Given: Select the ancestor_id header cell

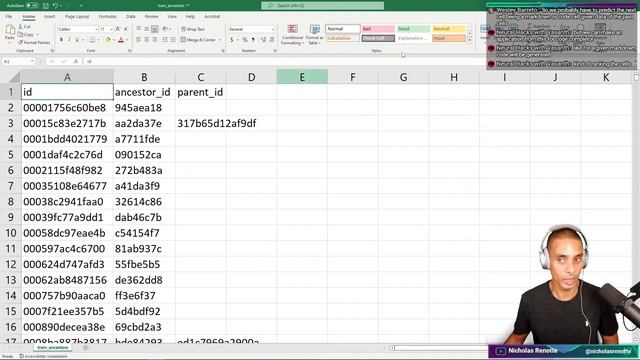Looking at the screenshot, I should [x=144, y=92].
